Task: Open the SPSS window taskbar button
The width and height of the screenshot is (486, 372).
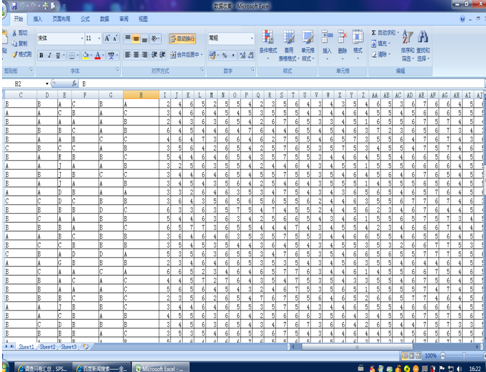Action: pos(43,368)
